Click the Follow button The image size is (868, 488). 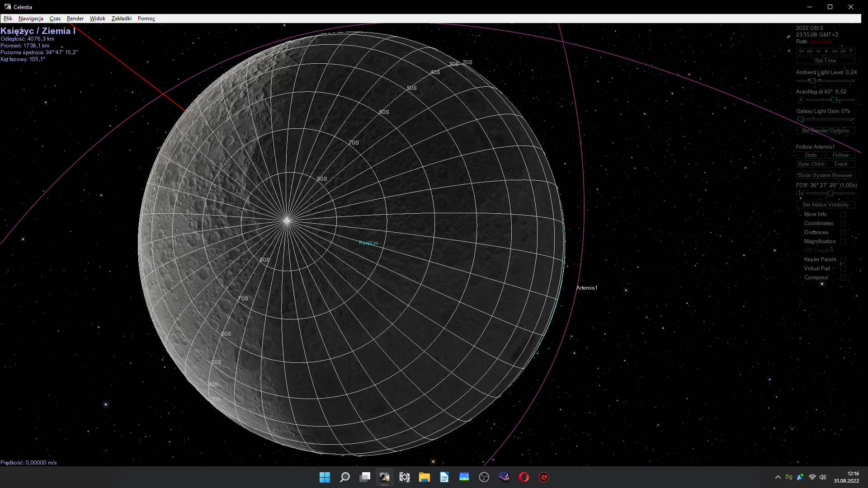coord(841,155)
